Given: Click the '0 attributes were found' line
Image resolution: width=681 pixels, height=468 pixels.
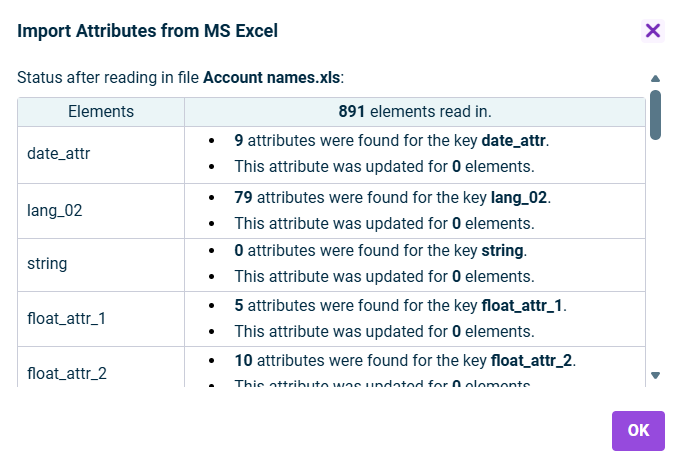Looking at the screenshot, I should point(380,251).
